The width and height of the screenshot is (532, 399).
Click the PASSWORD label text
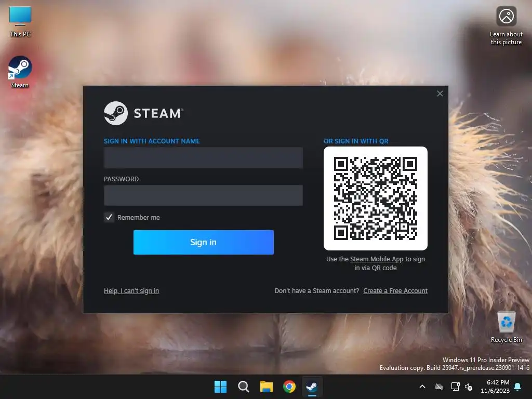point(121,179)
